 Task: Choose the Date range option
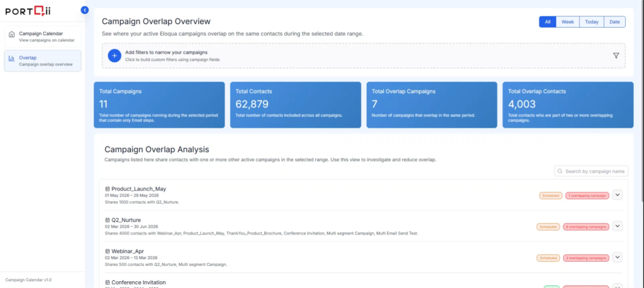(x=614, y=22)
